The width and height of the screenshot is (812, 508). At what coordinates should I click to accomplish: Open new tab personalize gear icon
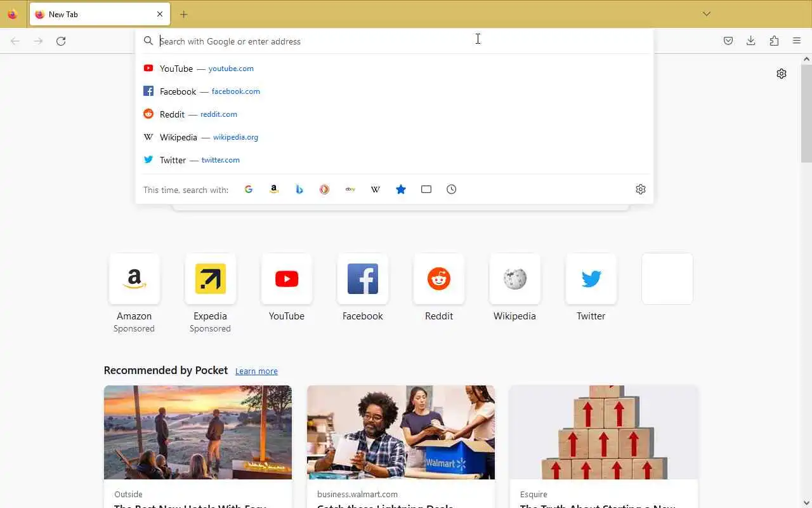782,74
